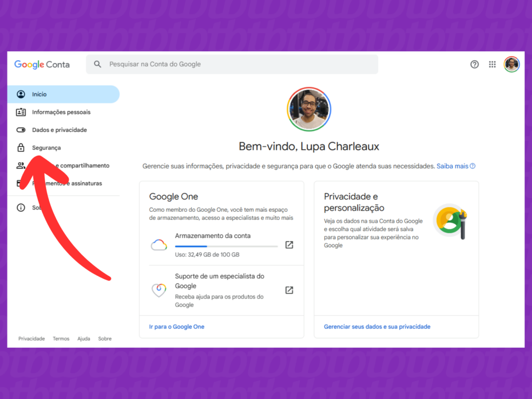Open the account avatar icon top right
The width and height of the screenshot is (532, 399).
[511, 64]
